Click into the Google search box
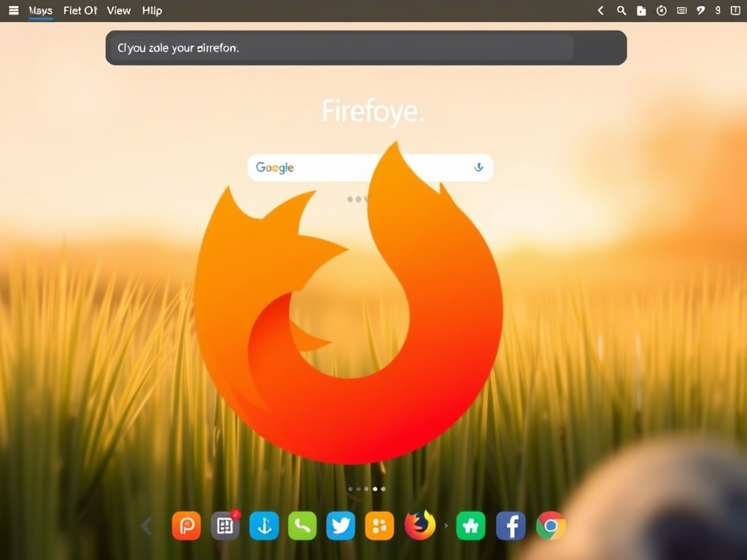Screen dimensions: 747x560 [x=370, y=167]
